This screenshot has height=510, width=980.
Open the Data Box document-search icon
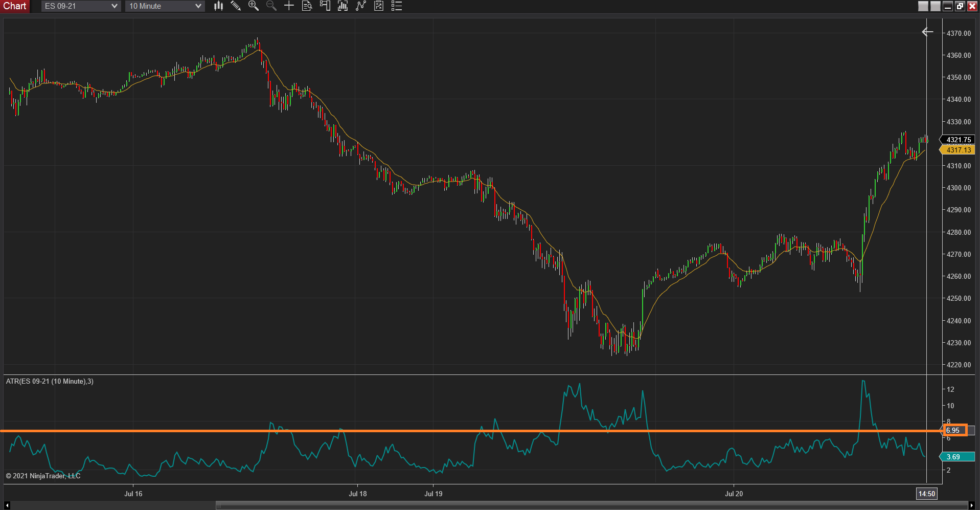(307, 6)
